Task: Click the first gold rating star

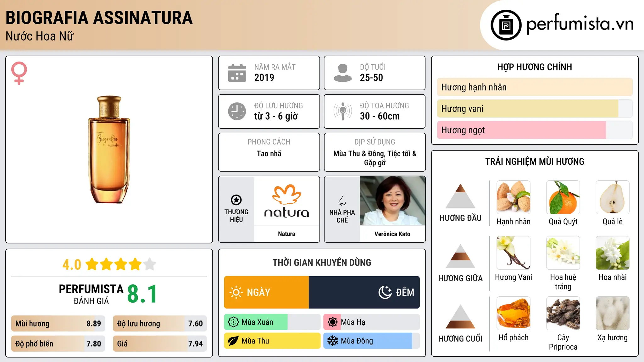Action: [x=92, y=264]
